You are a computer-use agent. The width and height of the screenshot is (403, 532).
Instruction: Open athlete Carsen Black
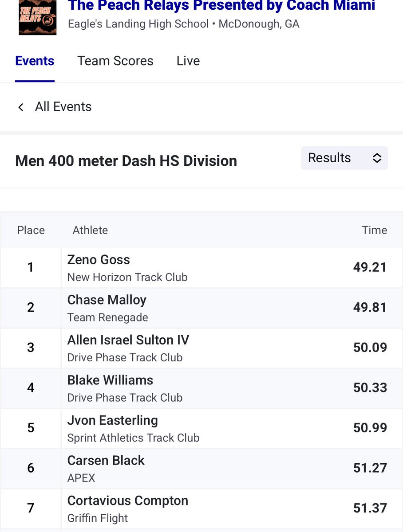pyautogui.click(x=106, y=461)
